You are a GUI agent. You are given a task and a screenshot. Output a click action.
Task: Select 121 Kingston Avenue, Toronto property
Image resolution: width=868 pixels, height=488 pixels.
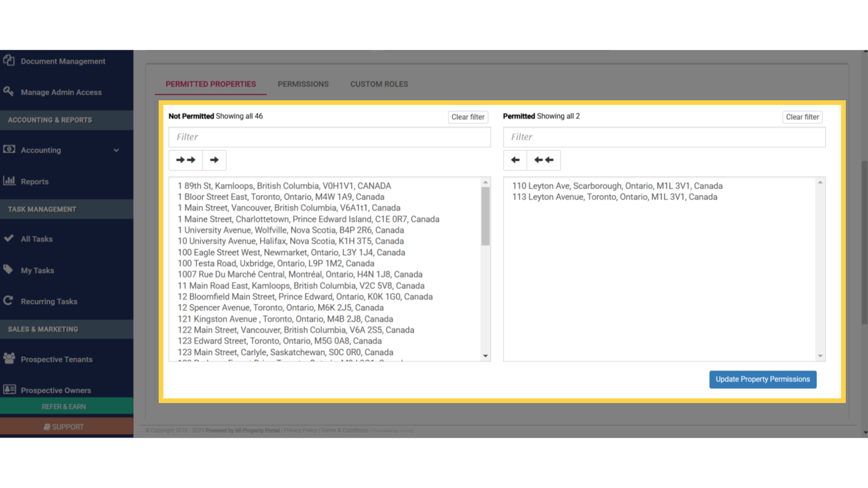[285, 319]
